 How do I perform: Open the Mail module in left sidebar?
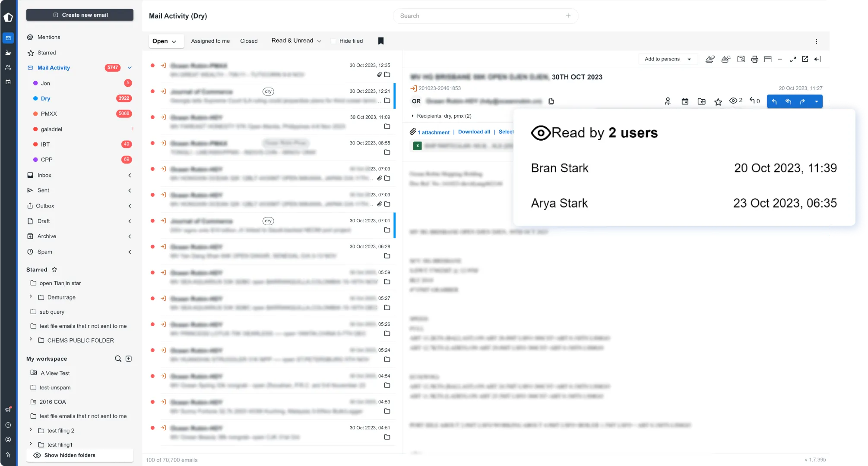pos(8,38)
